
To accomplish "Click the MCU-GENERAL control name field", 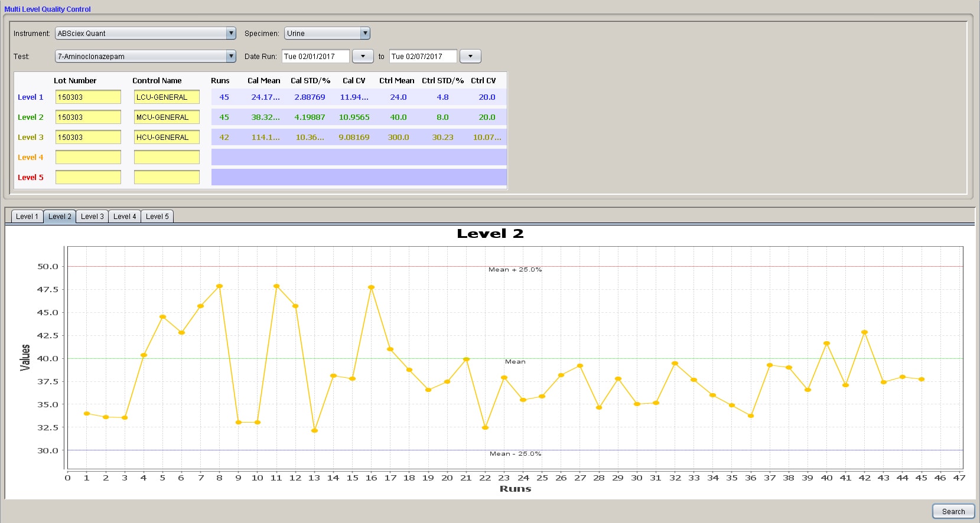I will (167, 117).
